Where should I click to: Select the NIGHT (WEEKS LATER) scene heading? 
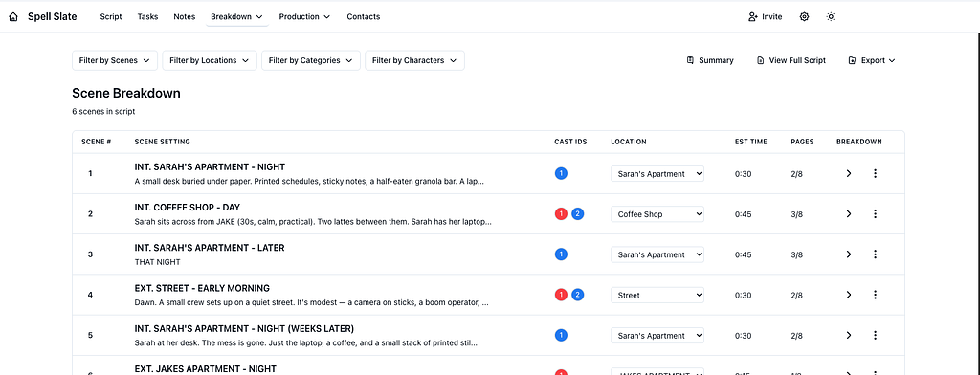point(244,329)
